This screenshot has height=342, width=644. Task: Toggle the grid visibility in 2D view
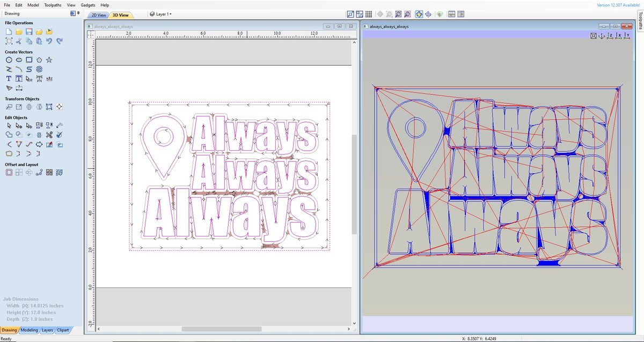tap(369, 14)
